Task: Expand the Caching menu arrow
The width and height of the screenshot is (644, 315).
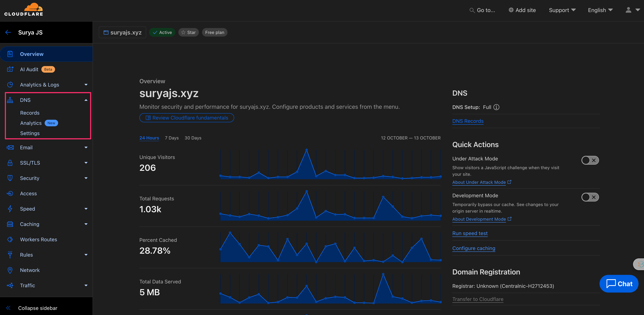Action: point(86,224)
